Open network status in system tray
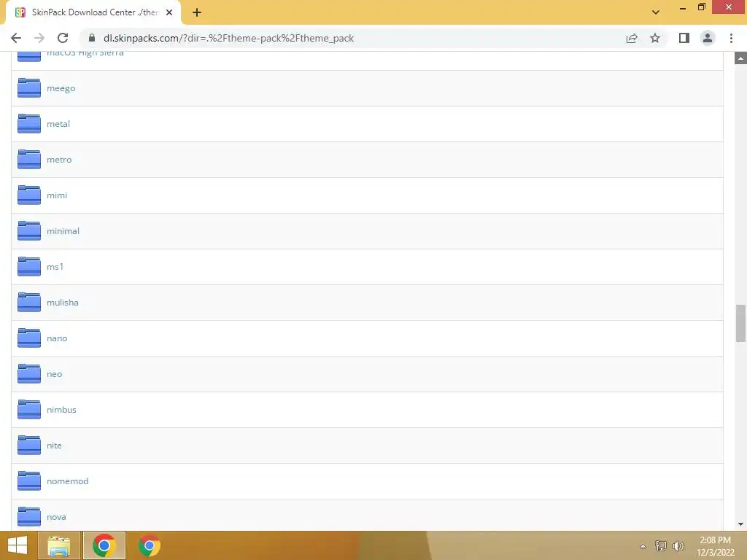The width and height of the screenshot is (747, 560). pyautogui.click(x=661, y=545)
